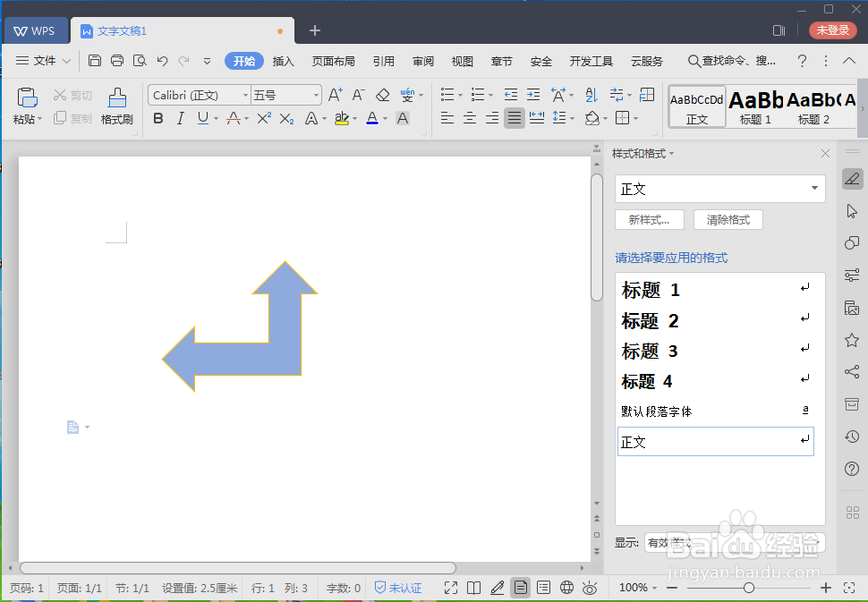
Task: Click the 未登录 login button
Action: pos(832,30)
